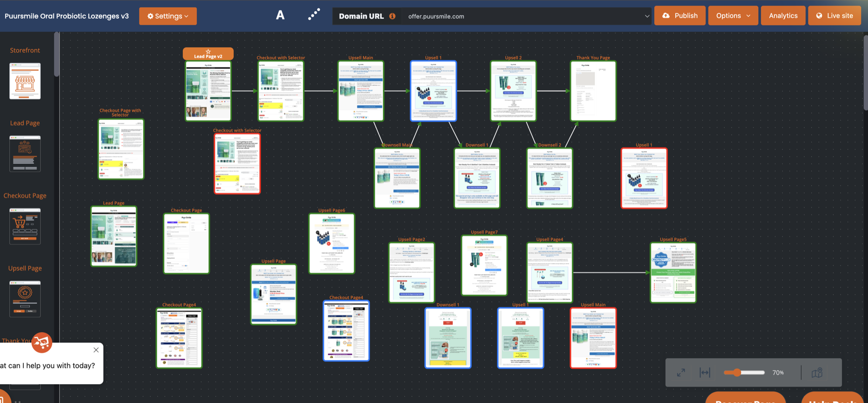Toggle fullscreen canvas view icon
The width and height of the screenshot is (868, 403).
[x=681, y=373]
